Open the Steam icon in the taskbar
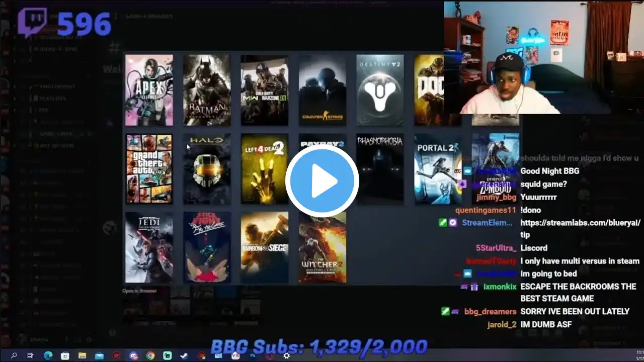The height and width of the screenshot is (362, 644). [184, 355]
